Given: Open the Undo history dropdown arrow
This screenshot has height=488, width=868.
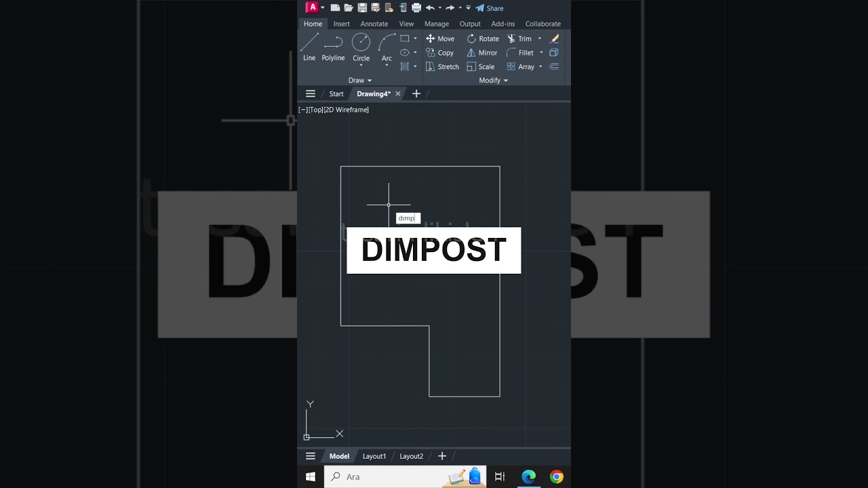Looking at the screenshot, I should tap(439, 7).
